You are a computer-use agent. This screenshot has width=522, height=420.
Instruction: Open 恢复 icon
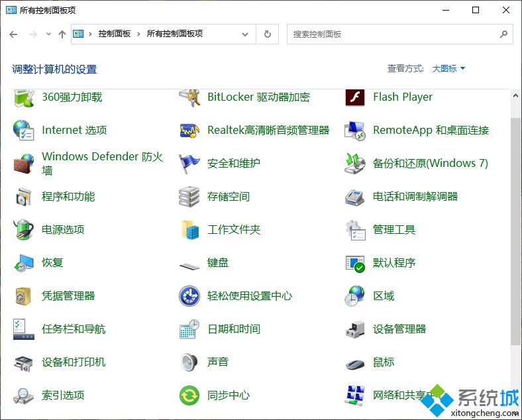click(x=23, y=263)
